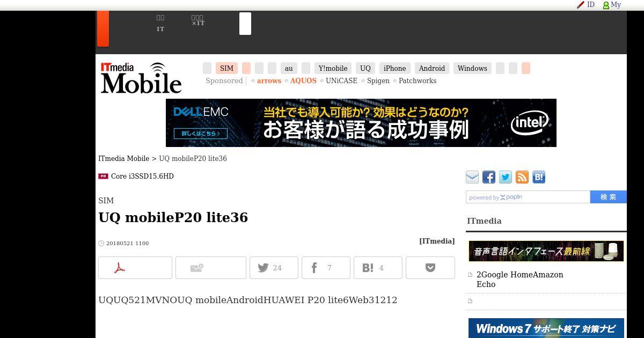Open the AQUOS sponsored link
This screenshot has width=644, height=338.
pyautogui.click(x=303, y=81)
